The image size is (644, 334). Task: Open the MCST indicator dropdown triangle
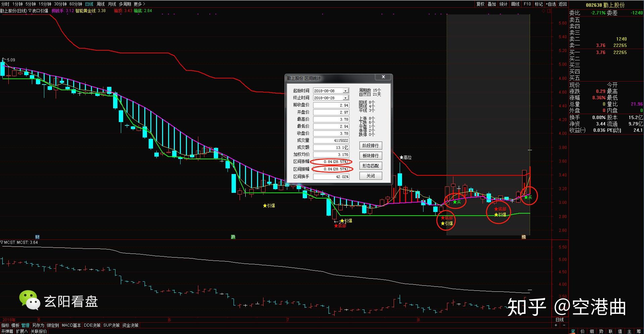[2, 242]
